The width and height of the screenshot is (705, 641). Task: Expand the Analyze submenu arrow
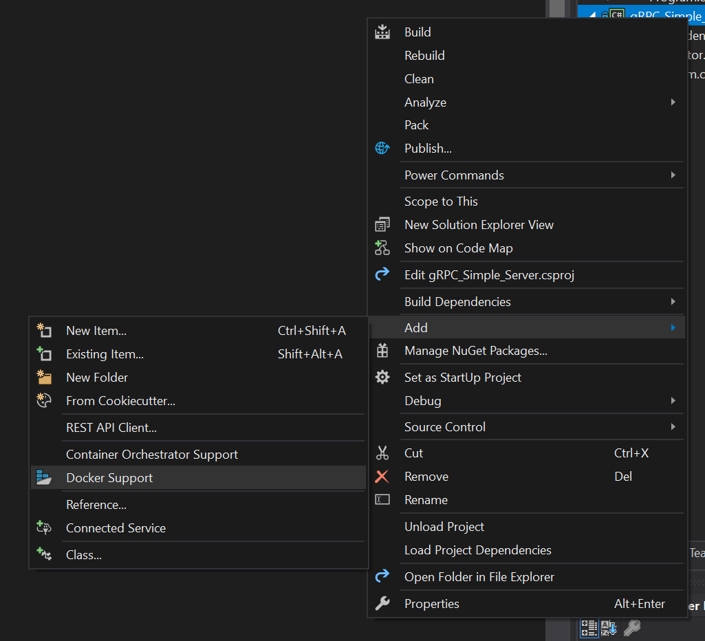point(673,102)
